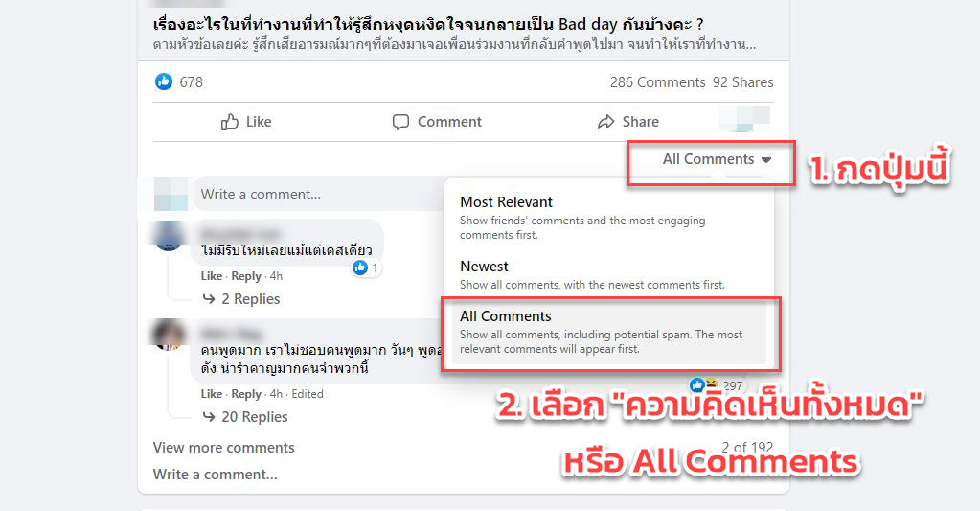Open the All Comments sort dropdown

click(x=717, y=159)
